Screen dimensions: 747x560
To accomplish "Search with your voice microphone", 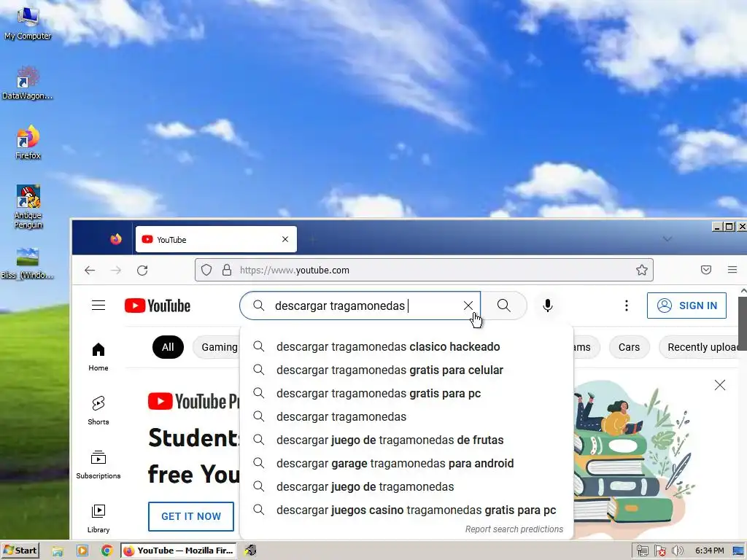I will point(548,306).
